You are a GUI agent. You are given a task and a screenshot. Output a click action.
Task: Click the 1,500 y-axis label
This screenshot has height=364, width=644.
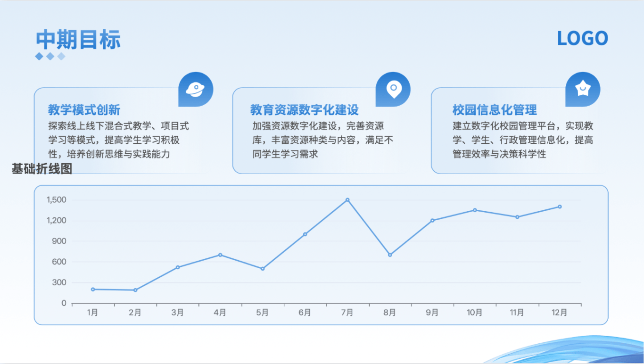(x=57, y=200)
